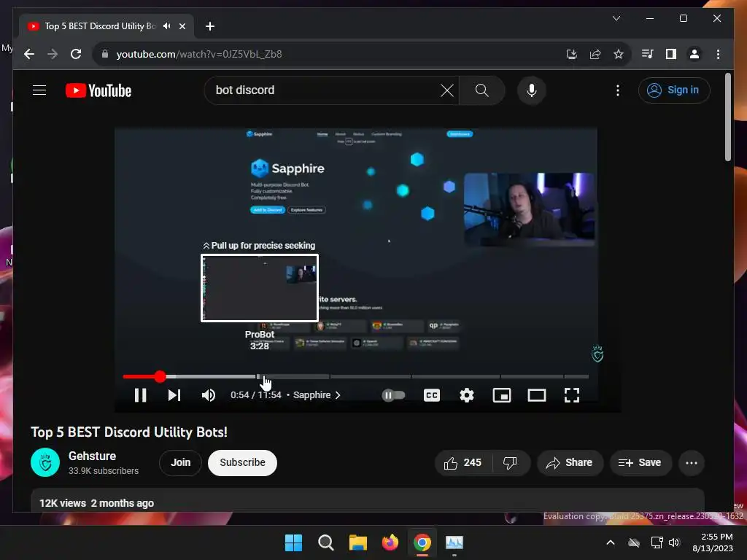
Task: Open the monitor app on taskbar
Action: click(x=454, y=542)
